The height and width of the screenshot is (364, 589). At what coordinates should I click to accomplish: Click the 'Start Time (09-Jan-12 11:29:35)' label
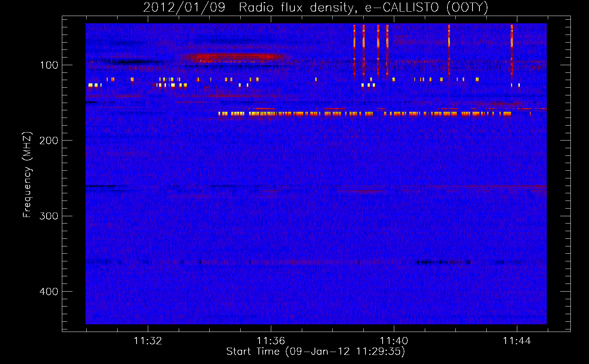[x=316, y=352]
